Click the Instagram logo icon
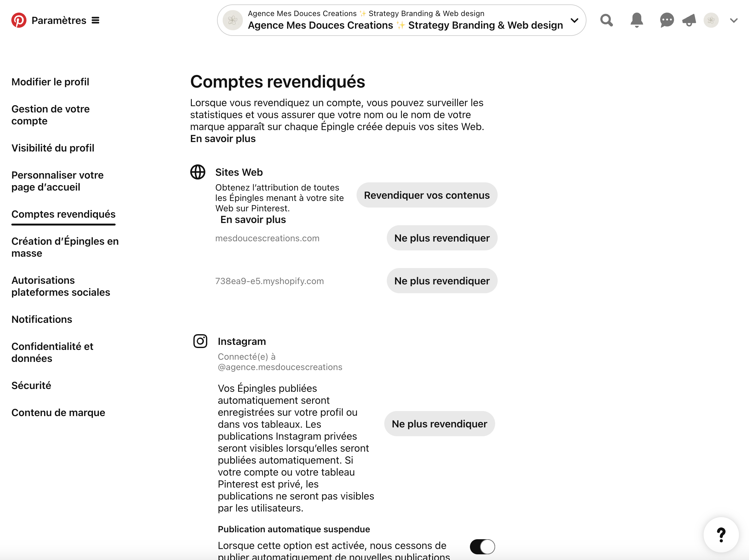Screen dimensions: 749x560 pos(200,341)
